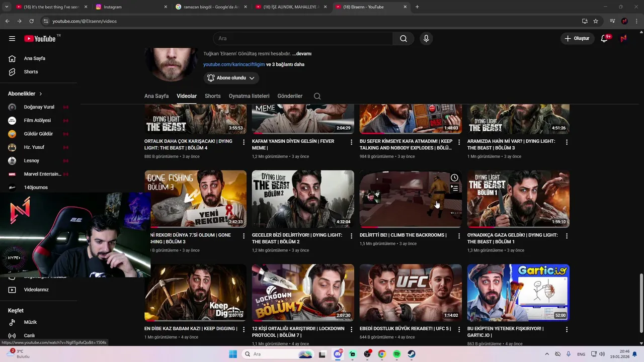Open options for Dying Light Bölüm 4 video
This screenshot has width=644, height=362.
coord(244,142)
